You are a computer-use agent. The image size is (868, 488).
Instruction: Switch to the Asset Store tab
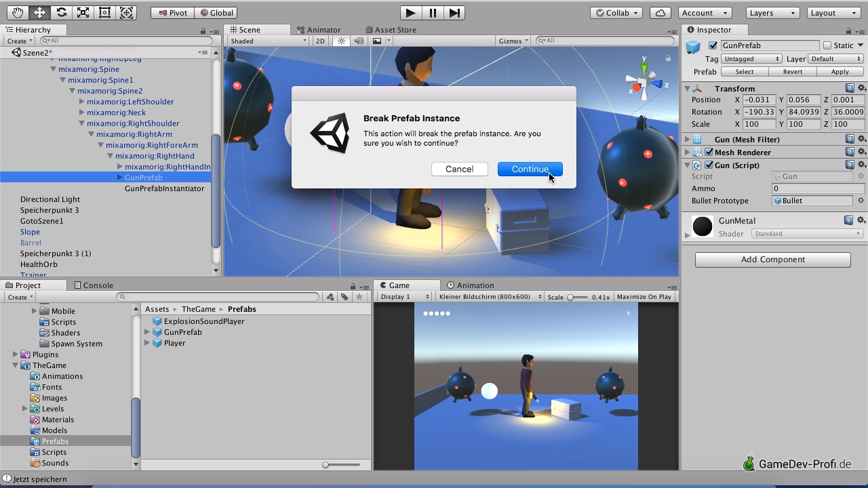click(x=391, y=29)
